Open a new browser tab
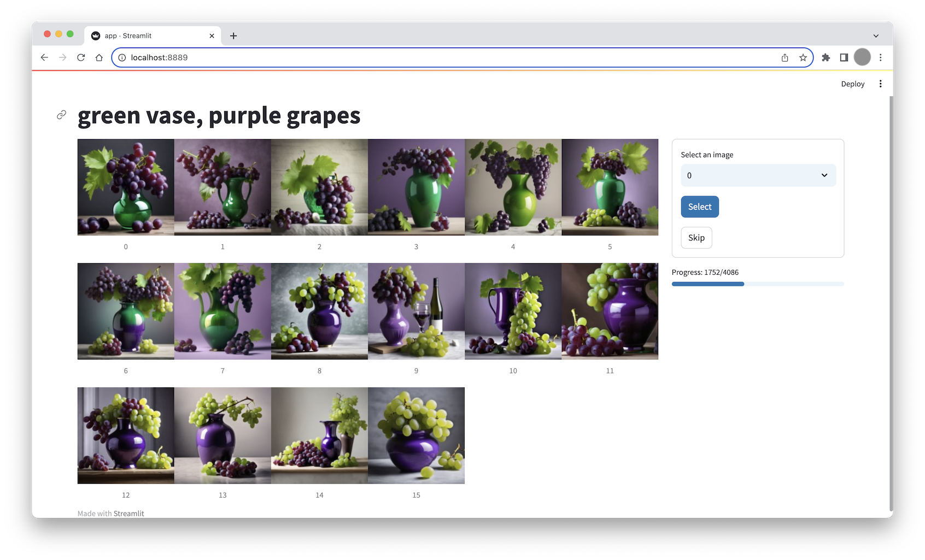Viewport: 925px width, 560px height. (233, 36)
